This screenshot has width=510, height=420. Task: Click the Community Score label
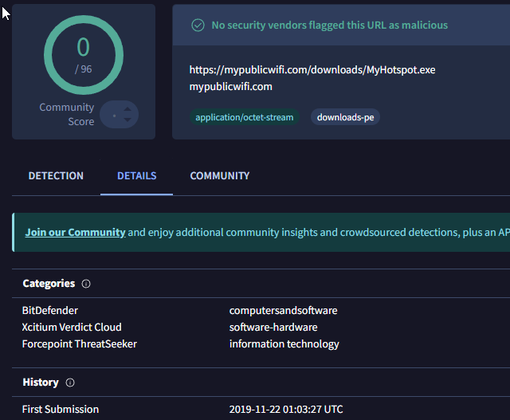coord(67,115)
